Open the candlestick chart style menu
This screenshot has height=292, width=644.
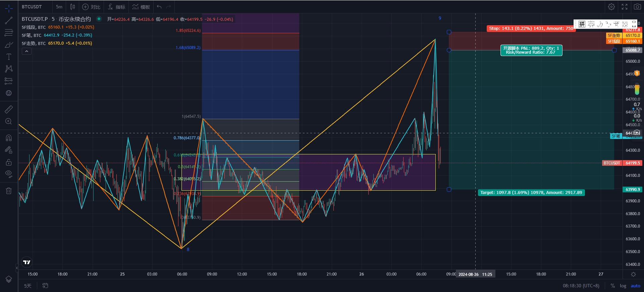point(72,7)
